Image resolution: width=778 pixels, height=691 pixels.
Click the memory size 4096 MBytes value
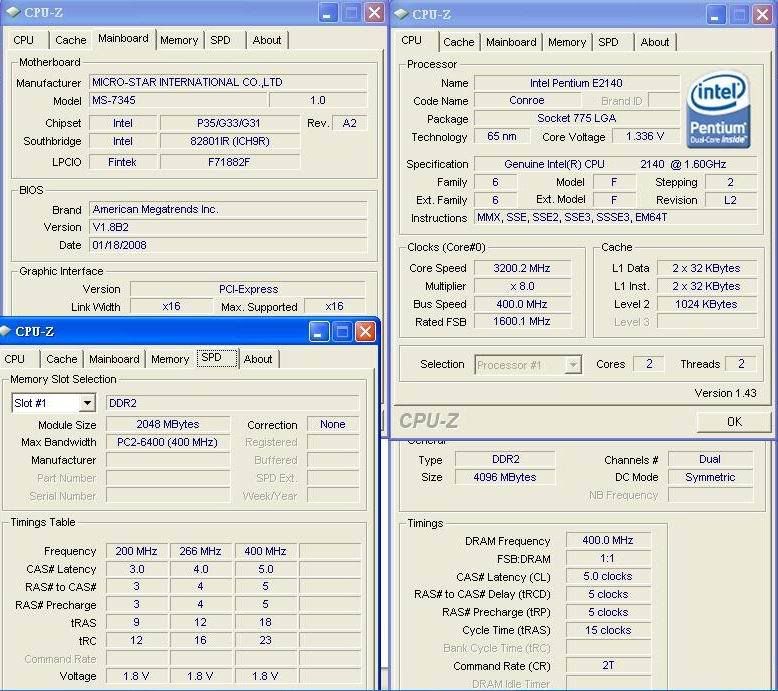click(x=505, y=477)
